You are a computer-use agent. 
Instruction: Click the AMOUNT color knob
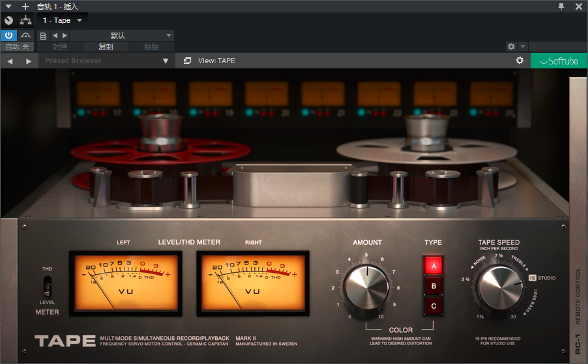pos(367,287)
